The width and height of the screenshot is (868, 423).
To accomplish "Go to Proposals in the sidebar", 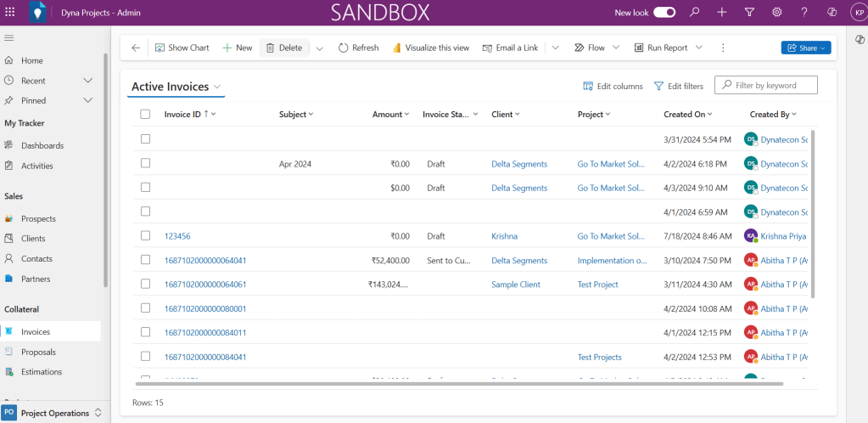I will pyautogui.click(x=39, y=352).
